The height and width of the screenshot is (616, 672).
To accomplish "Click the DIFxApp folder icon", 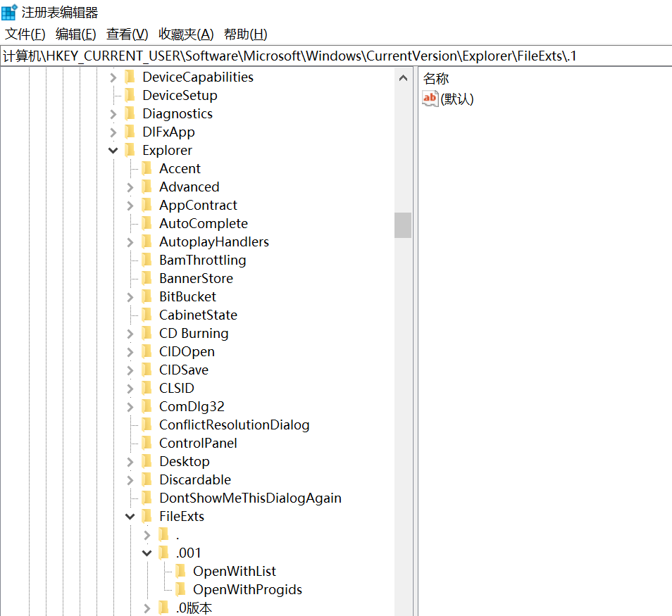I will [x=130, y=132].
